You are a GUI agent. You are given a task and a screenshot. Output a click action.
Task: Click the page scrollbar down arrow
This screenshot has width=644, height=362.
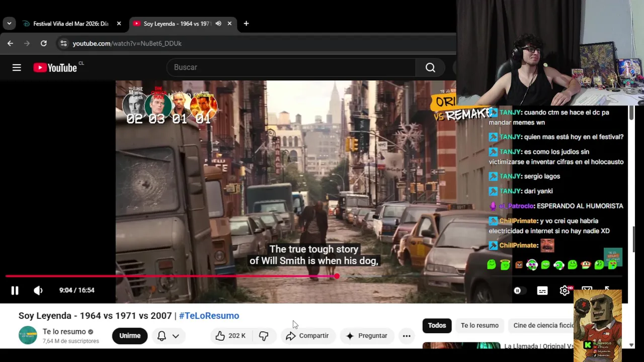pyautogui.click(x=631, y=345)
